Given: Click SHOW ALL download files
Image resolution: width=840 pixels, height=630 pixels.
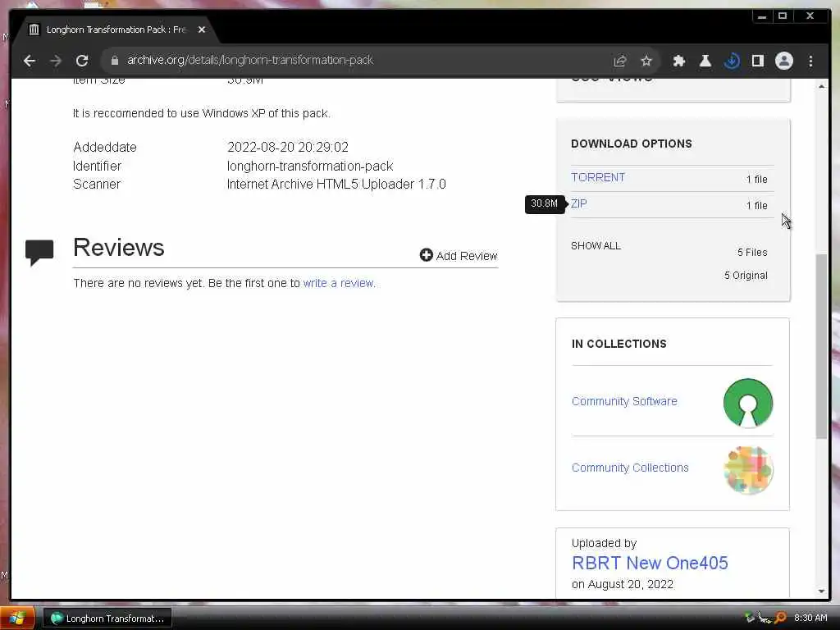Looking at the screenshot, I should click(596, 246).
